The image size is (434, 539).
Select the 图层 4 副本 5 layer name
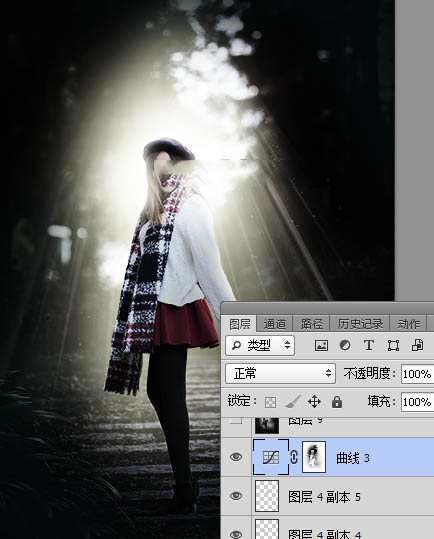324,497
